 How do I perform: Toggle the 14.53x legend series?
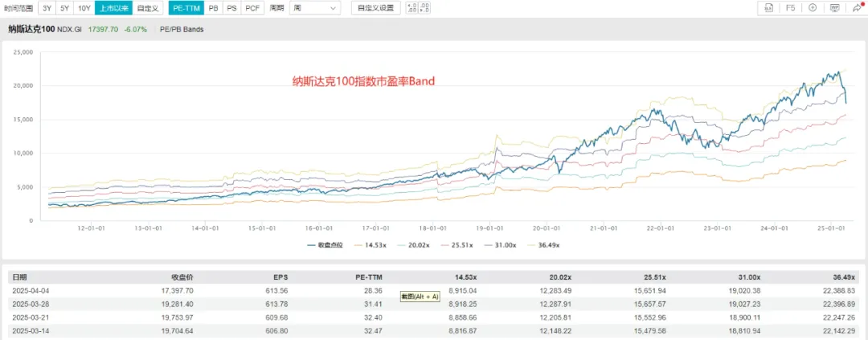coord(369,244)
